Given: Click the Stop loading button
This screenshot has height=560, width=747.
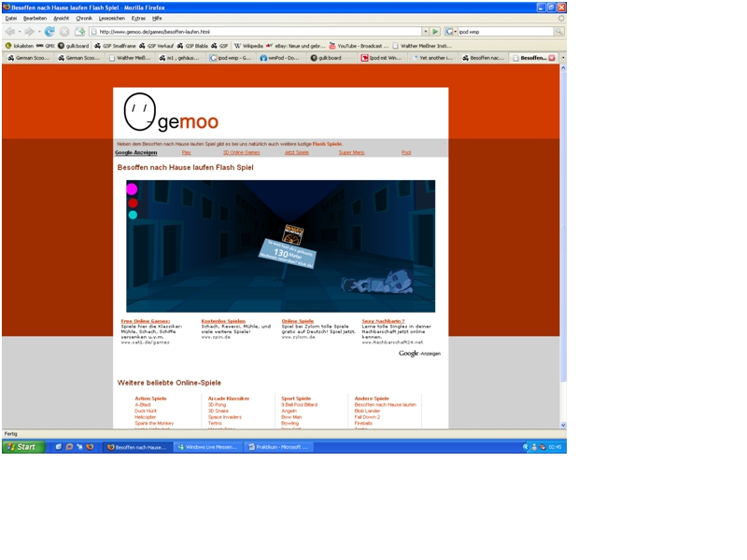Looking at the screenshot, I should click(64, 32).
